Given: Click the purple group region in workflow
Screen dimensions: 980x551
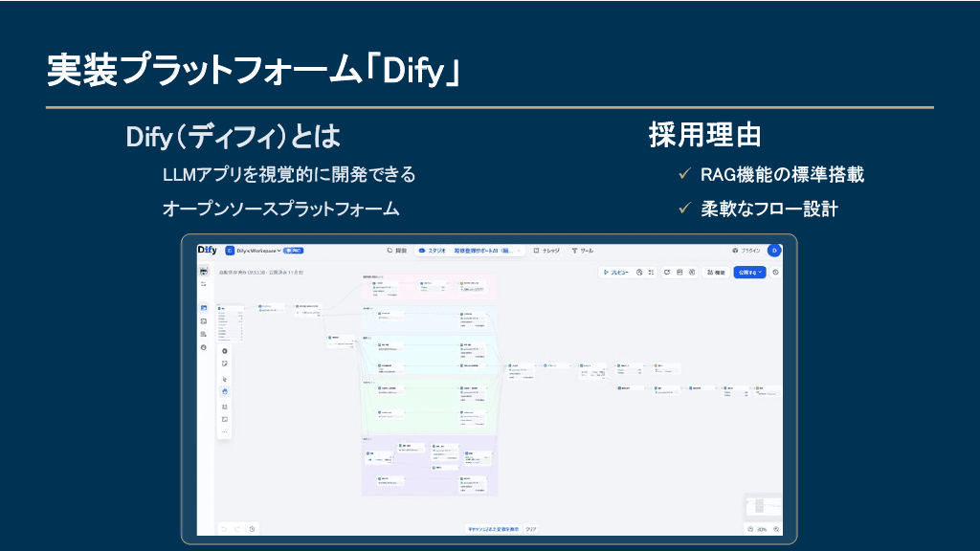Looking at the screenshot, I should (x=429, y=466).
